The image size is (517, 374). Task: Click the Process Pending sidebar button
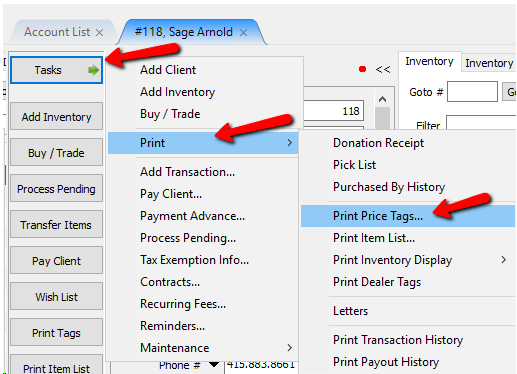[x=56, y=188]
